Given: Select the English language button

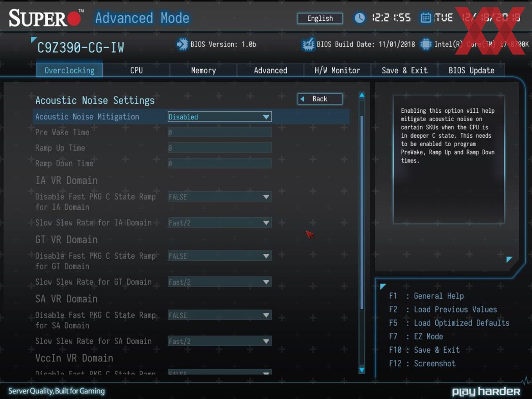Looking at the screenshot, I should (320, 18).
